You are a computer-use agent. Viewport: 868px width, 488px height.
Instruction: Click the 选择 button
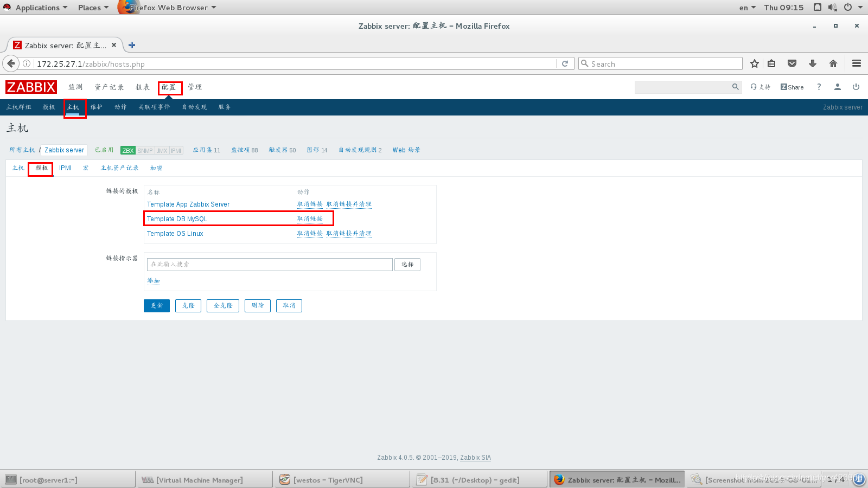tap(407, 264)
